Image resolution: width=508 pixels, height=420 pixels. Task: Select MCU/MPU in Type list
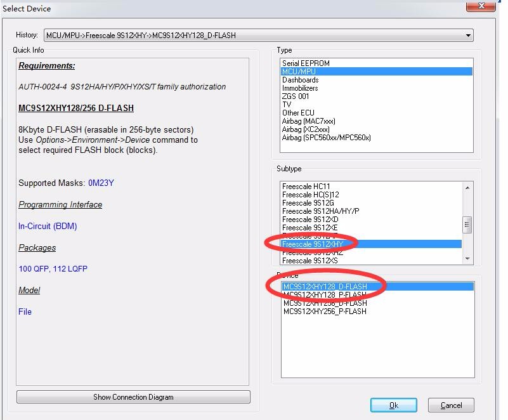[376, 71]
